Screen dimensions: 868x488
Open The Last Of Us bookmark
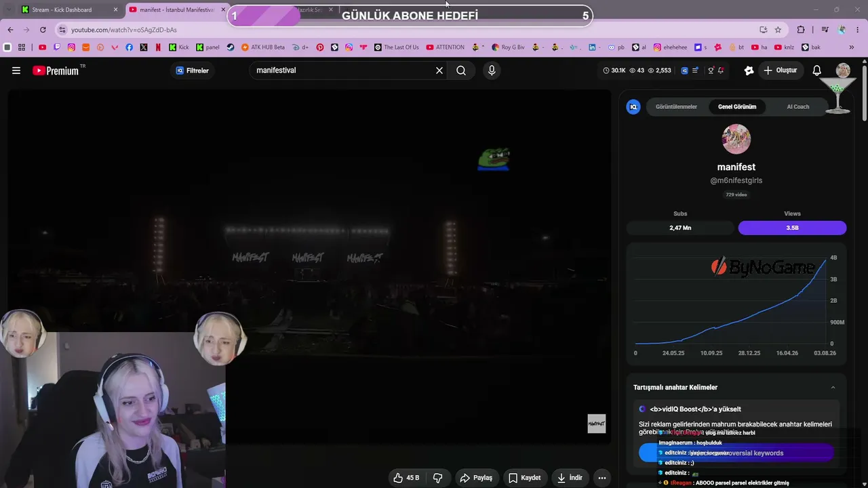pos(396,47)
